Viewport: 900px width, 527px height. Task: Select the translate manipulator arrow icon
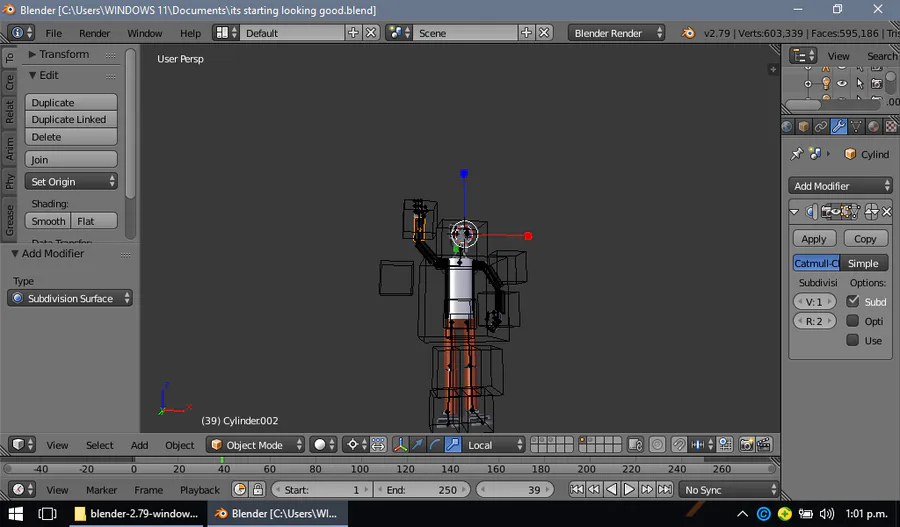point(418,444)
